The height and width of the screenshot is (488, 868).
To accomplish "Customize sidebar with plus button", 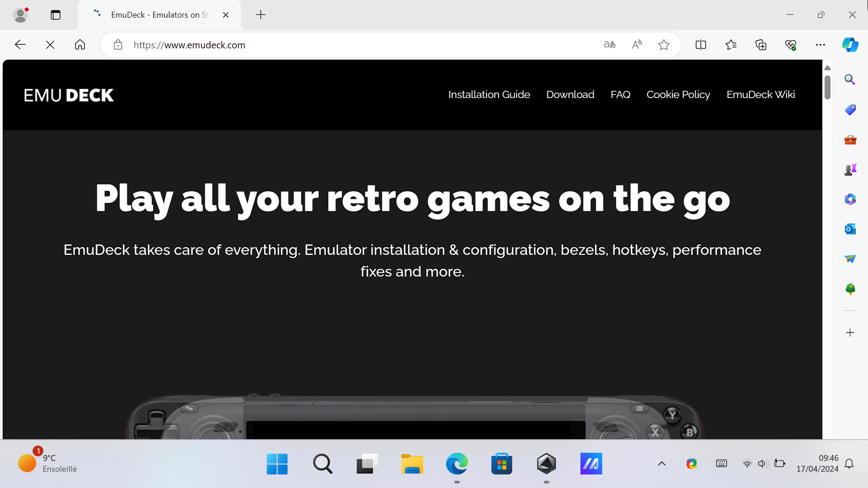I will coord(850,333).
